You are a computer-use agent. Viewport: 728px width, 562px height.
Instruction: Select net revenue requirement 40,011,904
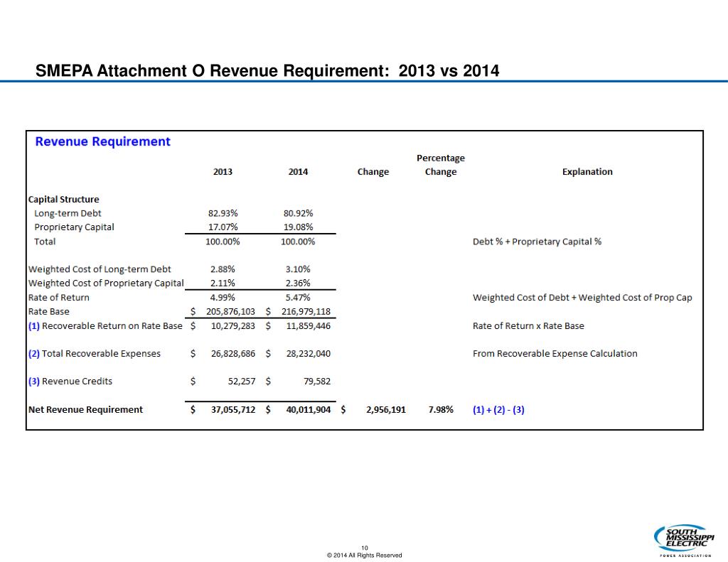tap(309, 410)
